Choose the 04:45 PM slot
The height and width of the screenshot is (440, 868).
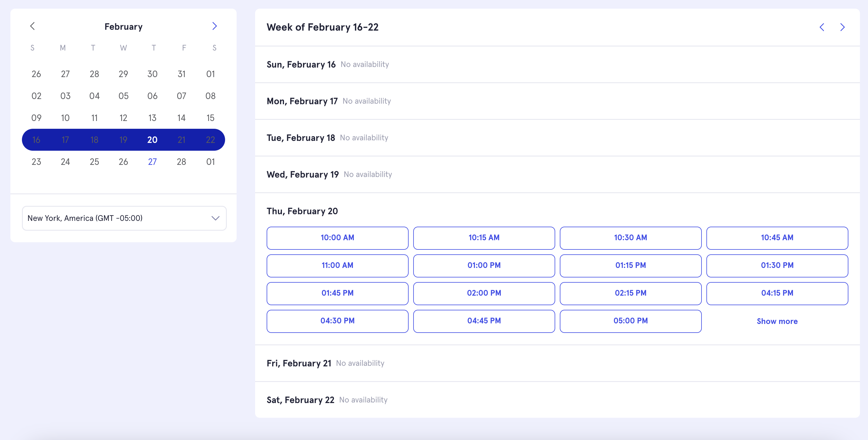[484, 321]
